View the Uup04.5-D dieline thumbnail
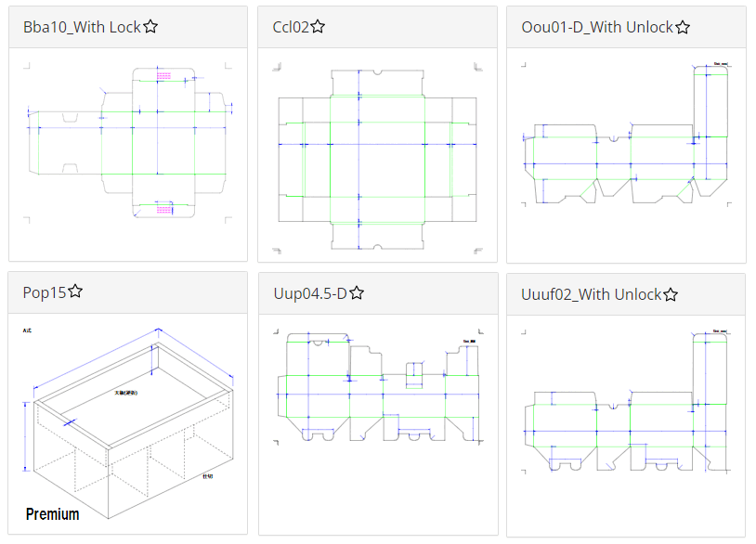This screenshot has height=544, width=756. coord(379,386)
